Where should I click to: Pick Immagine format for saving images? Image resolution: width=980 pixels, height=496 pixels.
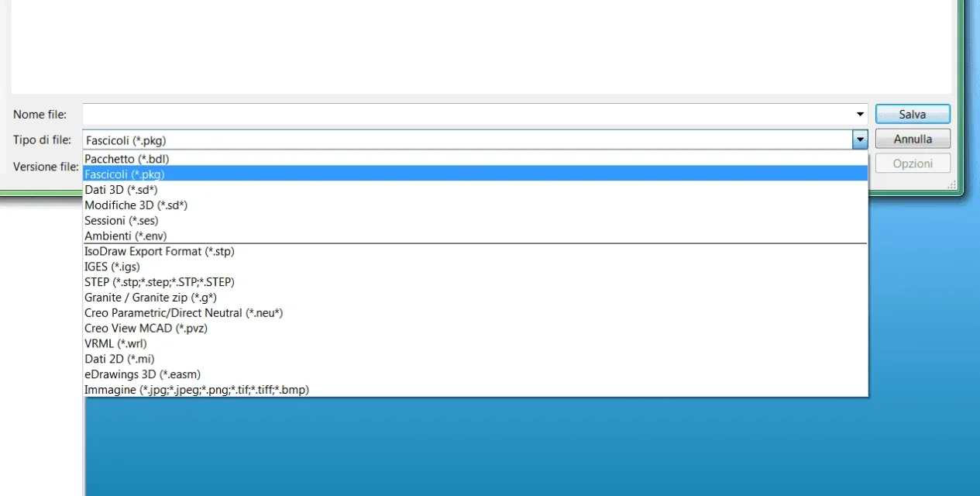(x=197, y=390)
